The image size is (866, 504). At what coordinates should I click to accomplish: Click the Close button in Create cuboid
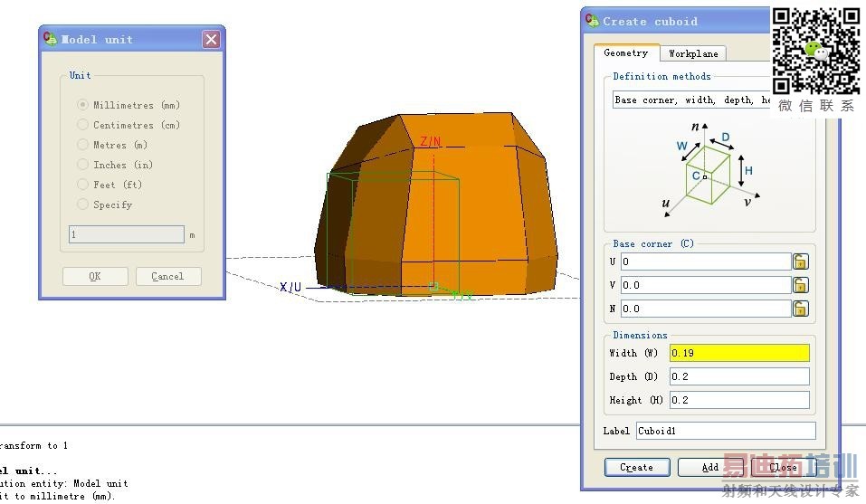783,467
